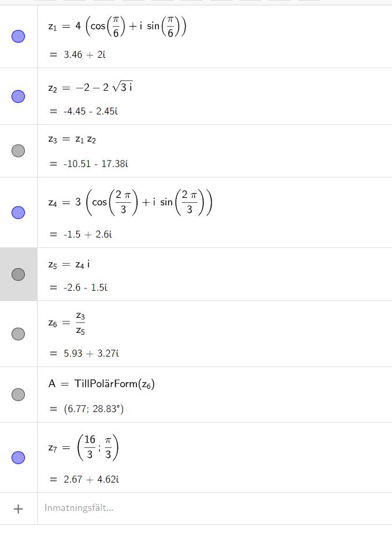This screenshot has width=392, height=545.
Task: Click the z7 polar coordinate definition
Action: [x=84, y=447]
